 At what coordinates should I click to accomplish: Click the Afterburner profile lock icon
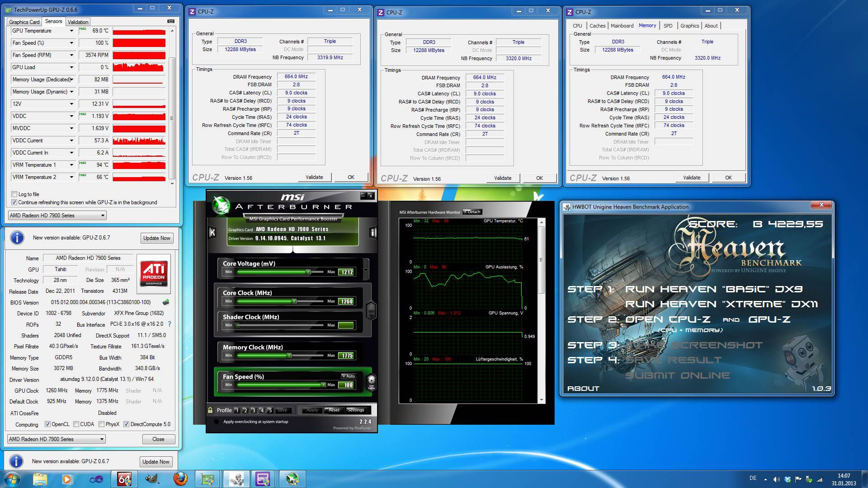point(210,410)
